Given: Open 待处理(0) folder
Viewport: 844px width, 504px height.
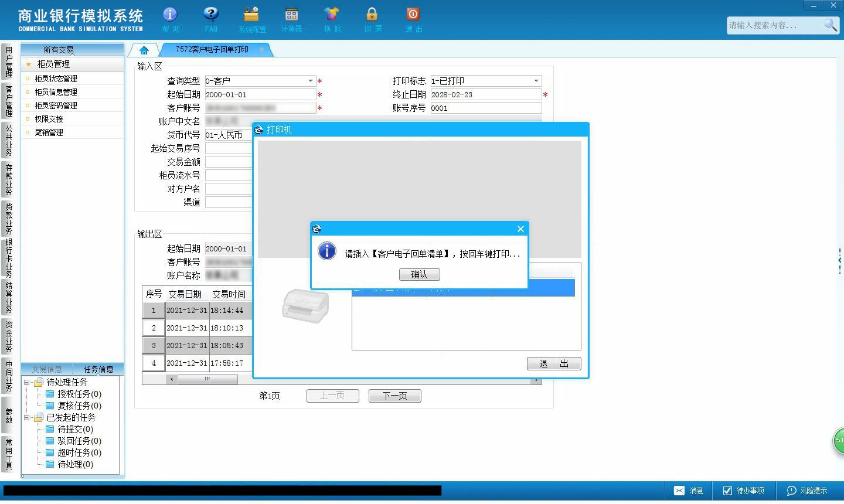Looking at the screenshot, I should (x=70, y=464).
